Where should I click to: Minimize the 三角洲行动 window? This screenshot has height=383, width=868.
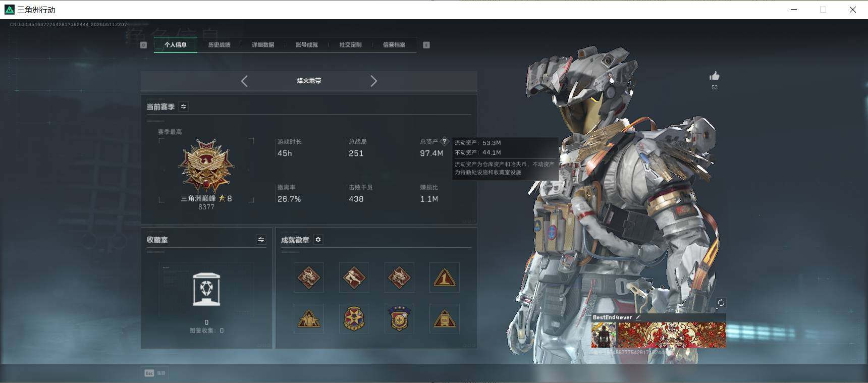[x=794, y=10]
